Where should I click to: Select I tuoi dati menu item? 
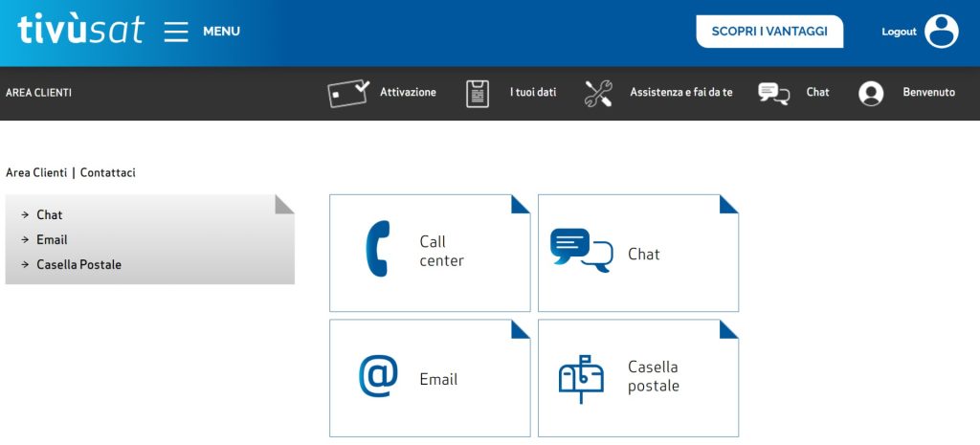point(532,93)
